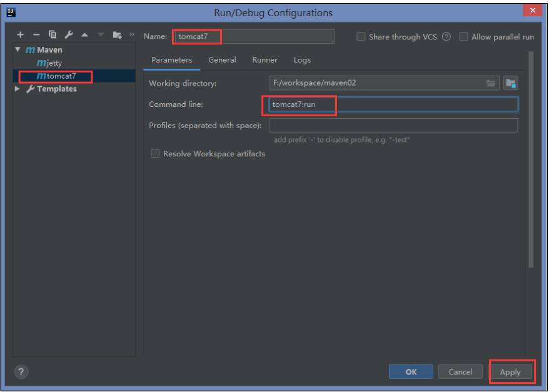Close the Run/Debug Configurations dialog
The height and width of the screenshot is (392, 549).
coord(533,11)
